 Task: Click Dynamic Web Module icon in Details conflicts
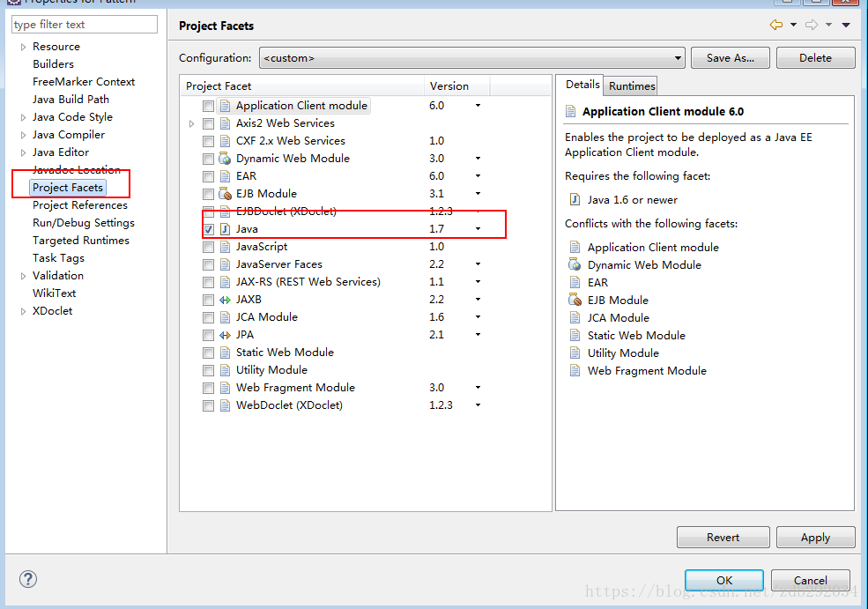[575, 264]
